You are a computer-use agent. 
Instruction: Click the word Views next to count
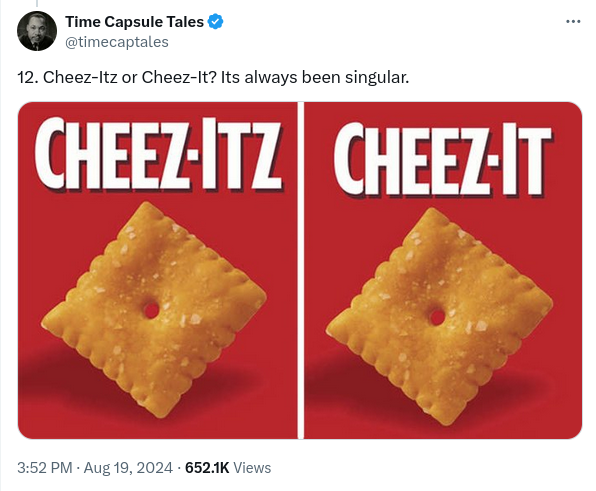coord(252,468)
